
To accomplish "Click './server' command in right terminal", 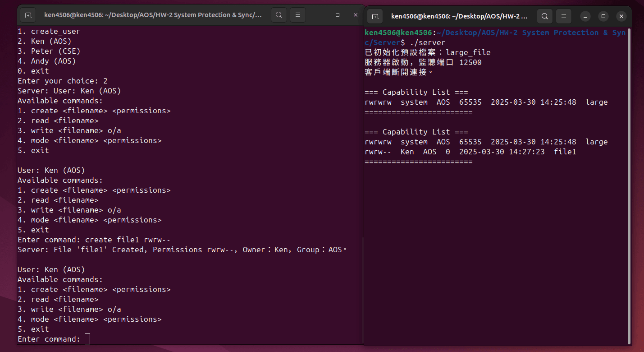I will tap(428, 42).
